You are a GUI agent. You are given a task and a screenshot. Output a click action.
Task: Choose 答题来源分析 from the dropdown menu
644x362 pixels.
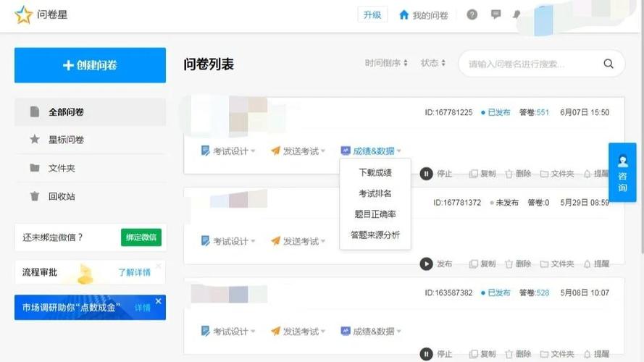[x=375, y=235]
